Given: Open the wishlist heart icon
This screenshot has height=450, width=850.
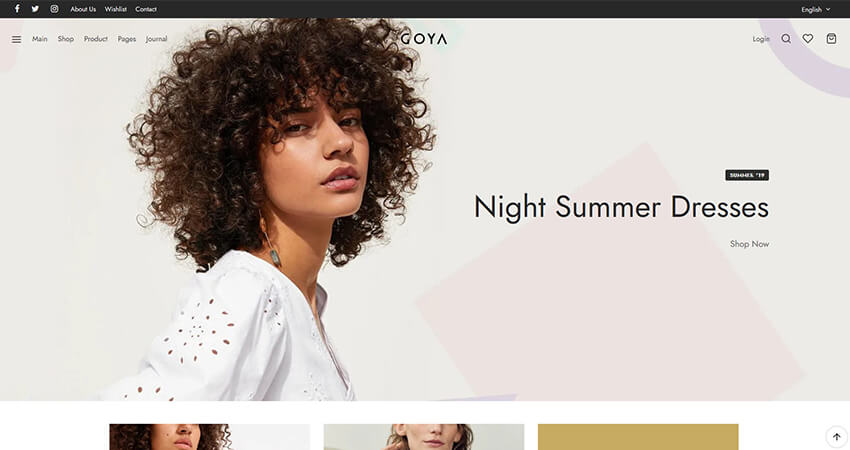Looking at the screenshot, I should (x=808, y=38).
